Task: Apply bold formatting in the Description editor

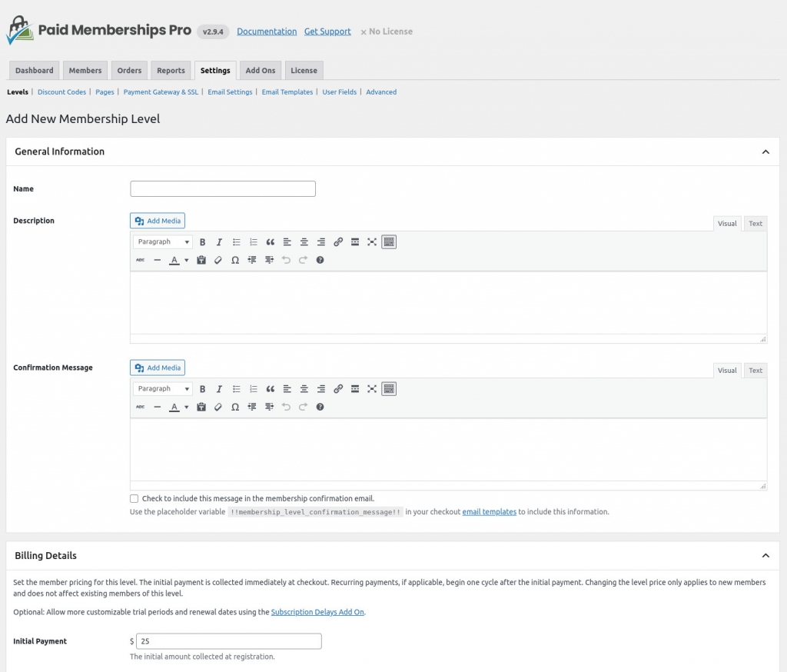Action: [x=202, y=241]
